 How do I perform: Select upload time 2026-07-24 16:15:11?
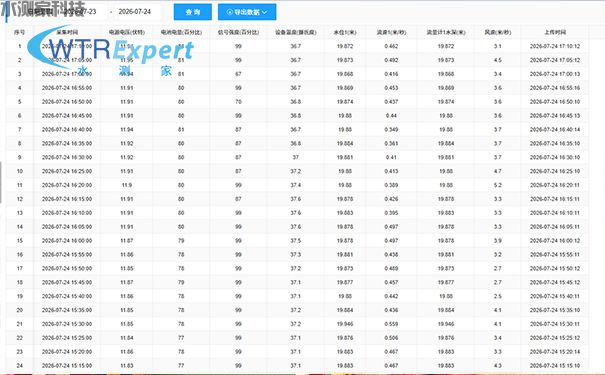click(x=555, y=199)
